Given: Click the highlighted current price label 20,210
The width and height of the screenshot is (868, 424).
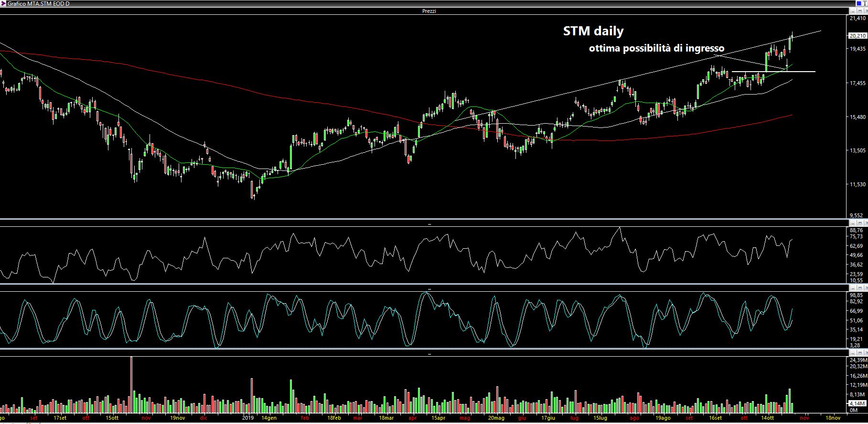Looking at the screenshot, I should click(x=857, y=36).
